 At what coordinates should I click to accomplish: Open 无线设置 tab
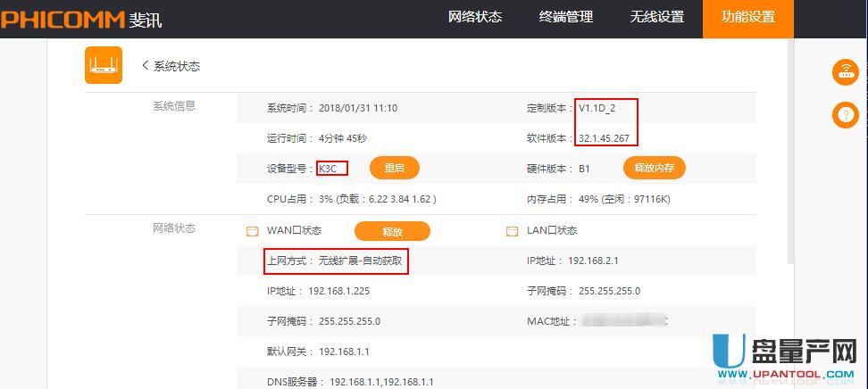656,17
